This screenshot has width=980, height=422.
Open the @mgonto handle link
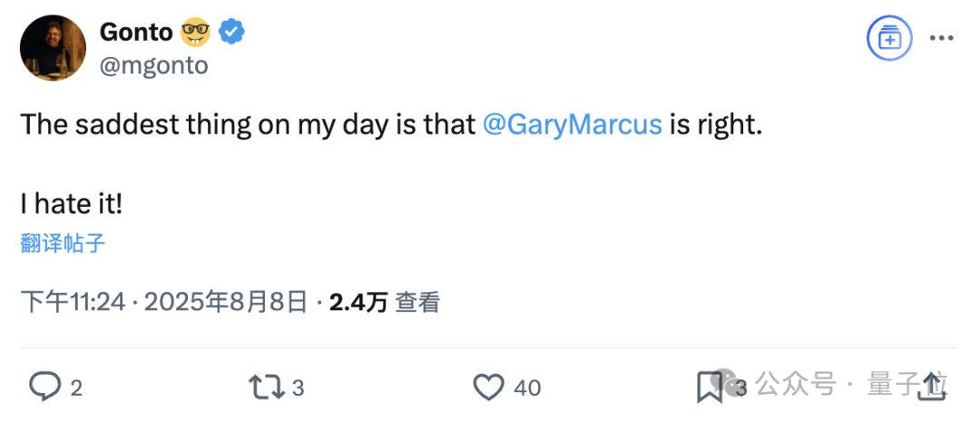(x=153, y=65)
